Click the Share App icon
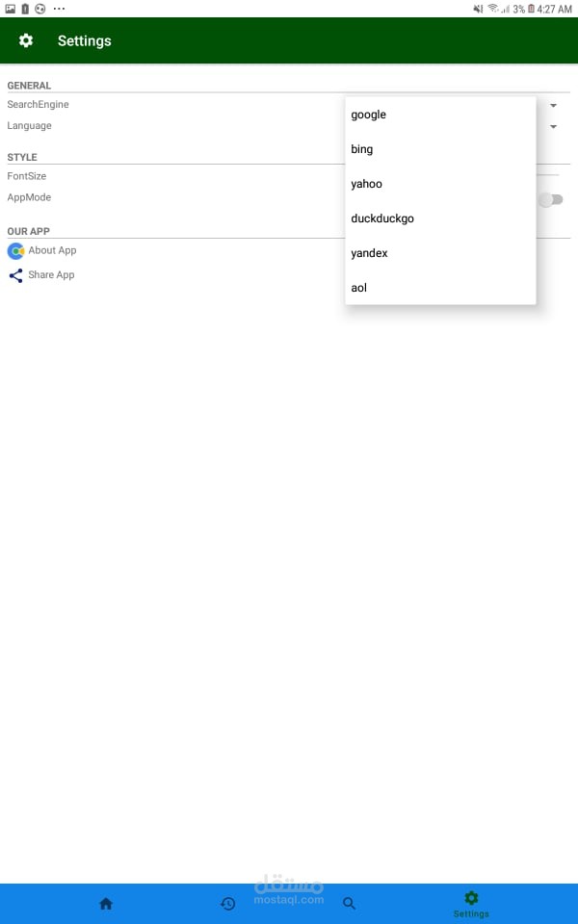Viewport: 578px width, 924px height. pyautogui.click(x=16, y=275)
